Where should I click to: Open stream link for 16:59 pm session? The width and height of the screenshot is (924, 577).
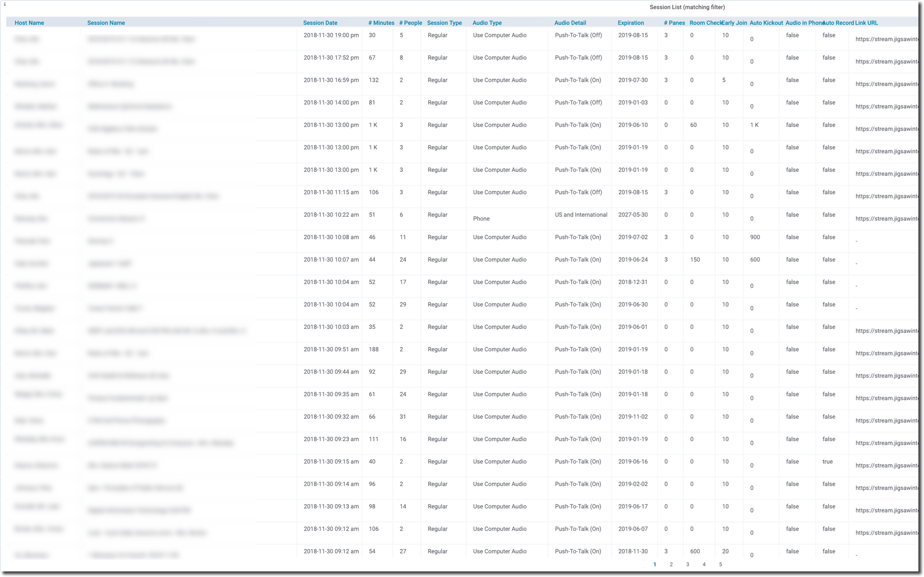[886, 84]
